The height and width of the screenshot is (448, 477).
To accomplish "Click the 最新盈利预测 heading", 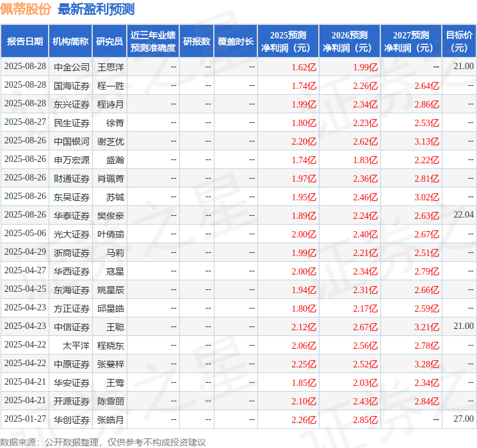I will click(96, 9).
